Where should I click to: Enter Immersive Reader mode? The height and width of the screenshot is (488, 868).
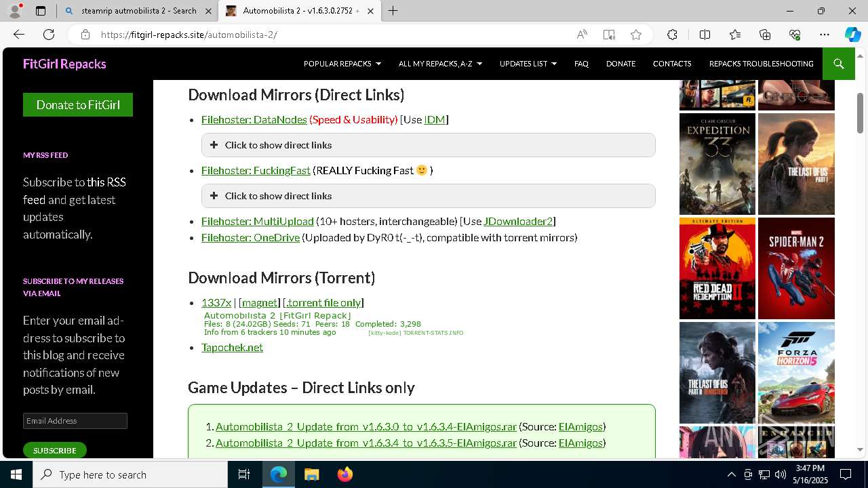tap(609, 35)
